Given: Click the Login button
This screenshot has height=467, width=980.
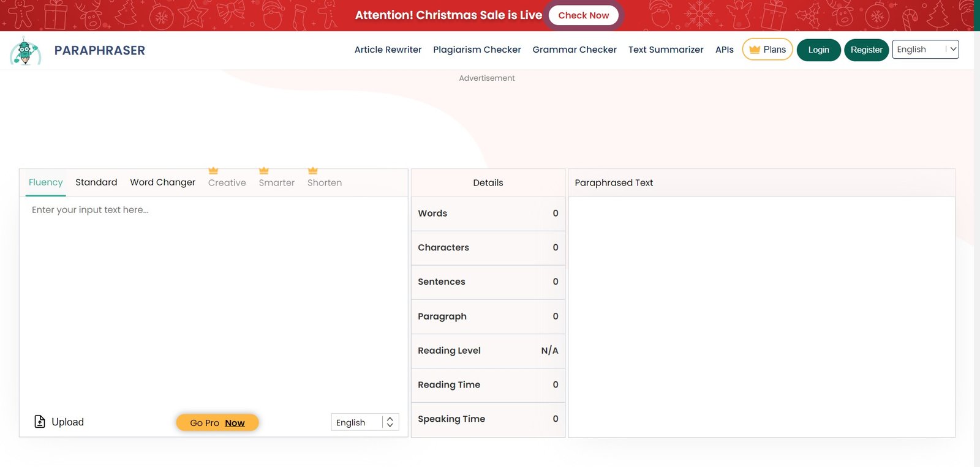Looking at the screenshot, I should [819, 50].
